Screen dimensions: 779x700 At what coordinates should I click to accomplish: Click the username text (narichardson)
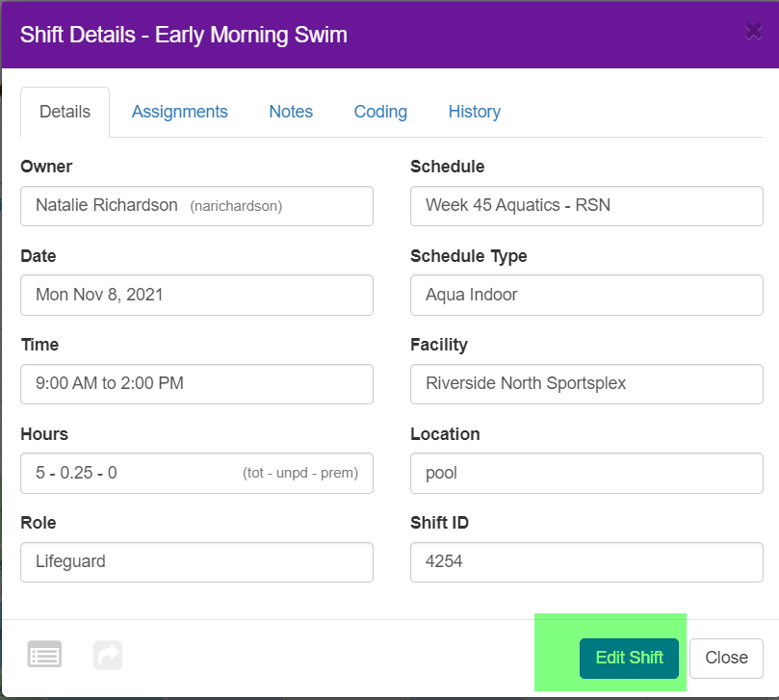click(236, 206)
